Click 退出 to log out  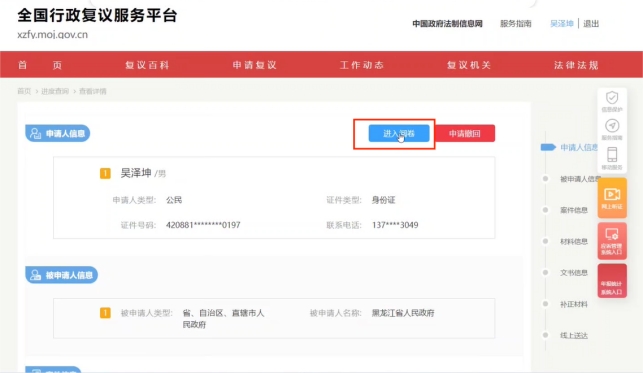pyautogui.click(x=591, y=24)
